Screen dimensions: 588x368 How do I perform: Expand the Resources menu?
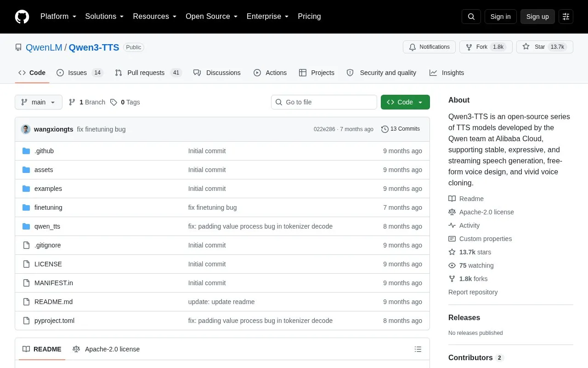pyautogui.click(x=155, y=17)
